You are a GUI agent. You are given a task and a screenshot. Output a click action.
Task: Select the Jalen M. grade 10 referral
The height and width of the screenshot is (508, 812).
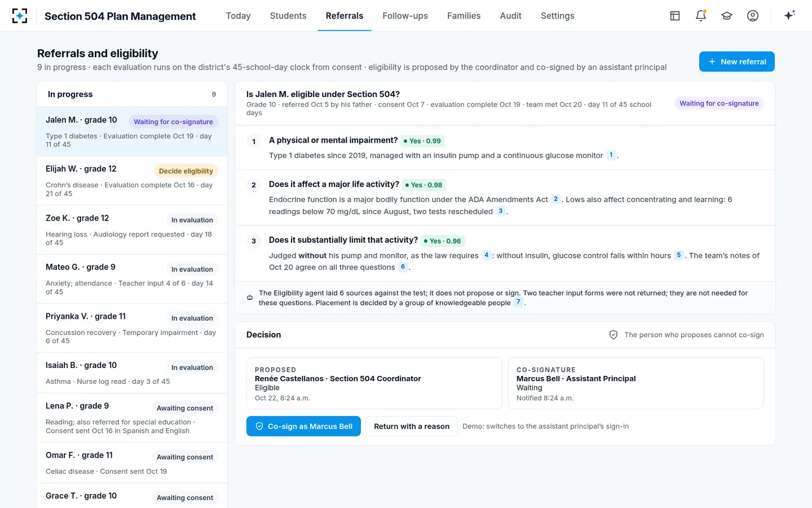pyautogui.click(x=132, y=132)
